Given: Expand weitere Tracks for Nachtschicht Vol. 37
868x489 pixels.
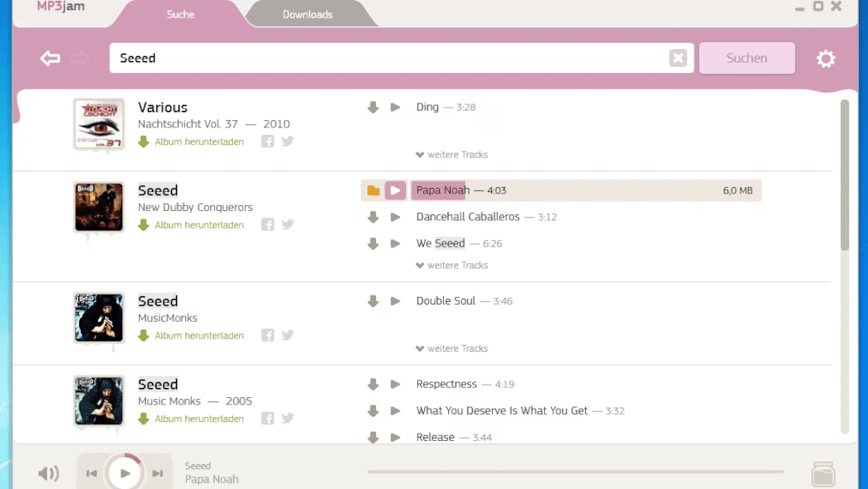Looking at the screenshot, I should coord(451,155).
